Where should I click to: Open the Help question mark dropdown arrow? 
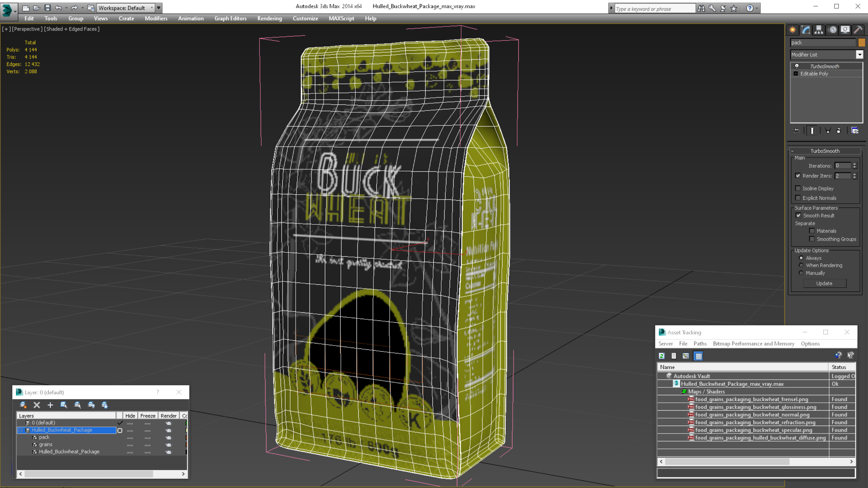[x=757, y=8]
